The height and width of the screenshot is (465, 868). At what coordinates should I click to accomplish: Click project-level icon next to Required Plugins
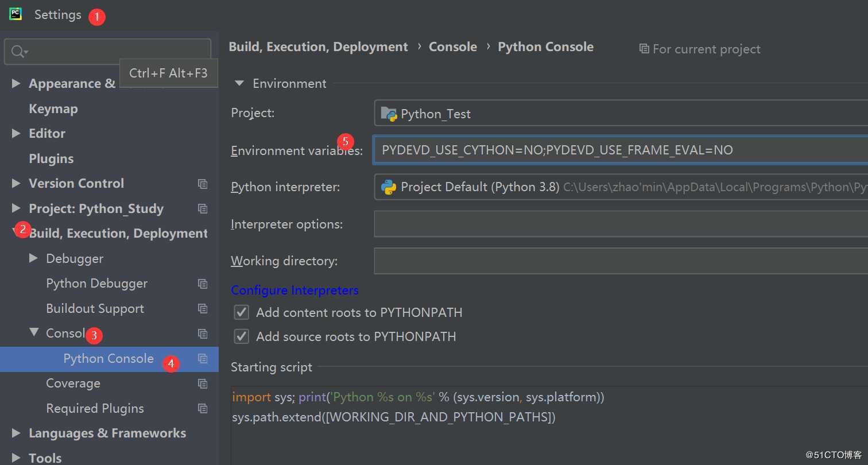tap(203, 408)
